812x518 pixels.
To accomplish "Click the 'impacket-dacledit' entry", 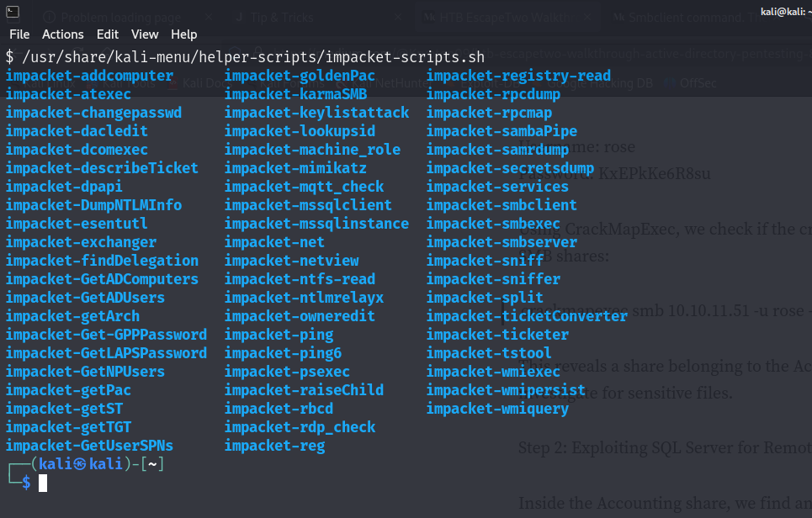I will (77, 131).
